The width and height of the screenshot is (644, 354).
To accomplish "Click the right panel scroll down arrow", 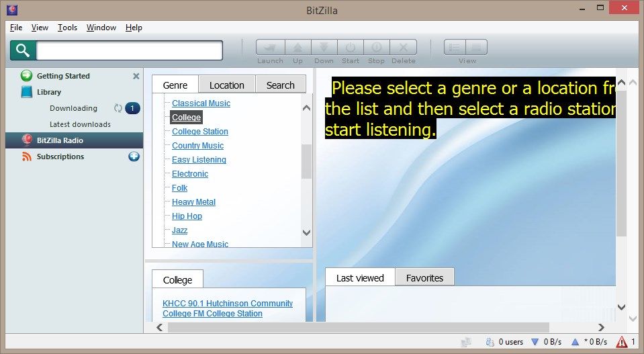I will [x=621, y=307].
